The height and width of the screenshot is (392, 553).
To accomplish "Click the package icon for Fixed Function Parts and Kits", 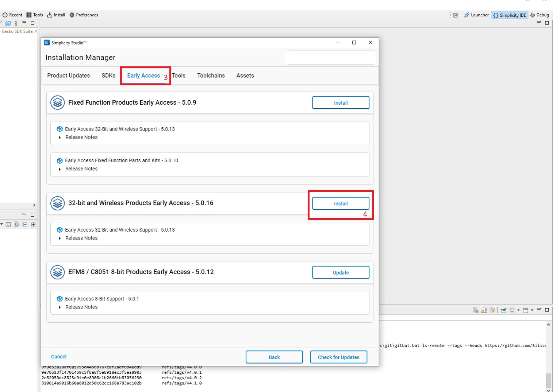I will coord(59,160).
